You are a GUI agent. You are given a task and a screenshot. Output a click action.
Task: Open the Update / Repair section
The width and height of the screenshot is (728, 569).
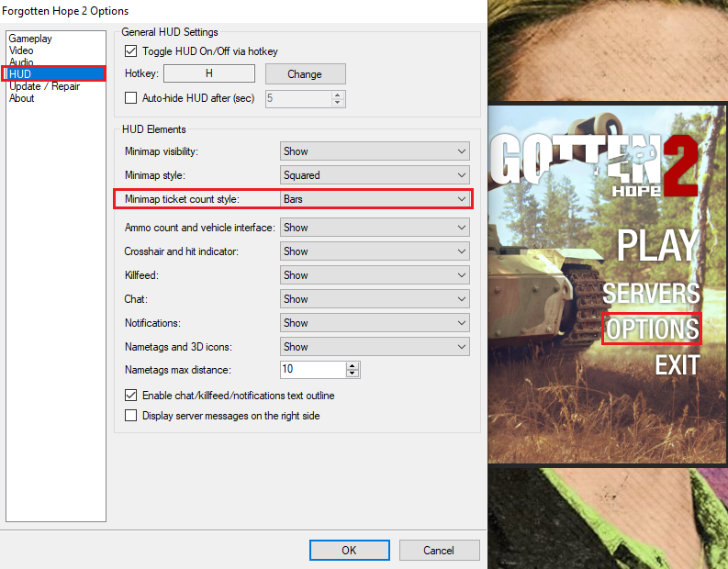click(x=44, y=86)
